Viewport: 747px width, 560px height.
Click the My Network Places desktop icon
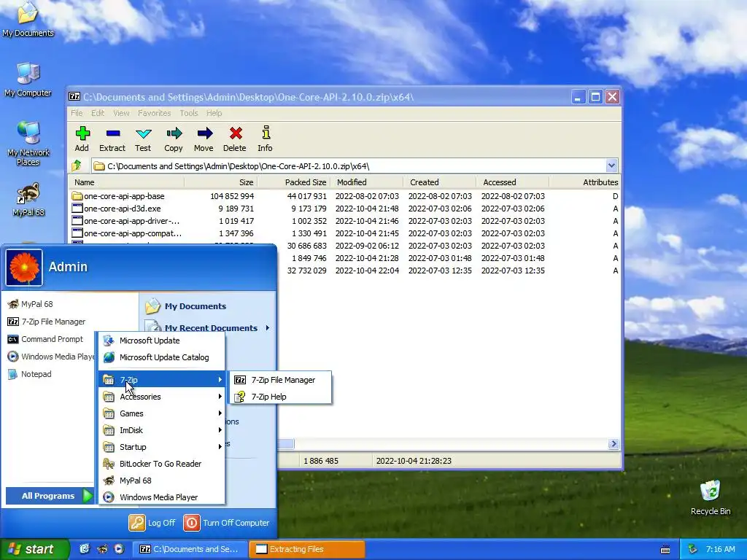[28, 144]
